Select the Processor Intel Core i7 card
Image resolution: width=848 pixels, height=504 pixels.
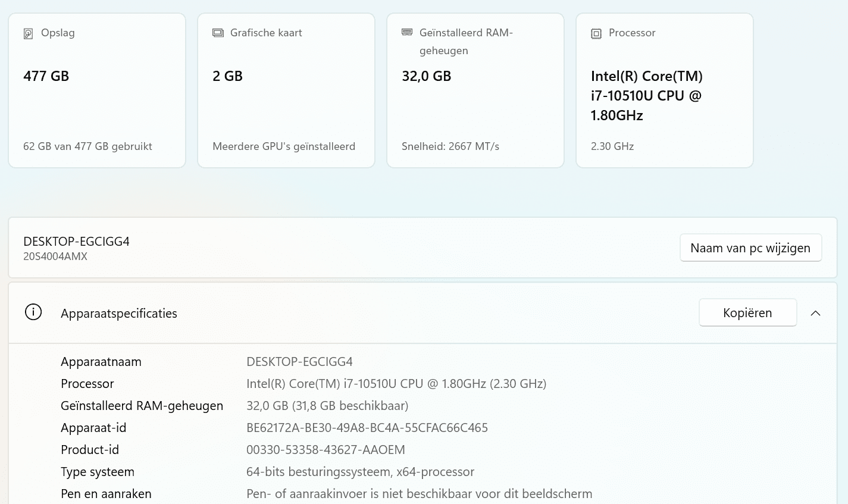tap(665, 90)
